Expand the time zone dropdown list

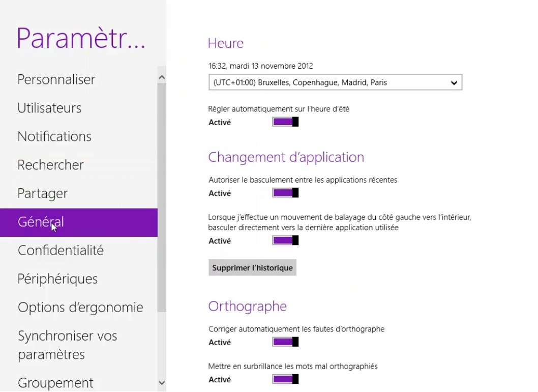335,82
